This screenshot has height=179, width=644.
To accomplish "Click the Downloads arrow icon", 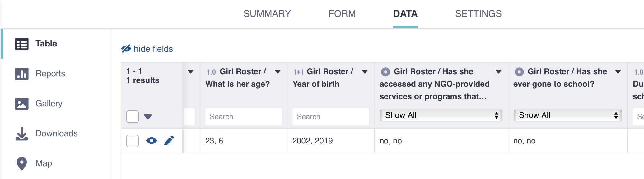I will 22,134.
